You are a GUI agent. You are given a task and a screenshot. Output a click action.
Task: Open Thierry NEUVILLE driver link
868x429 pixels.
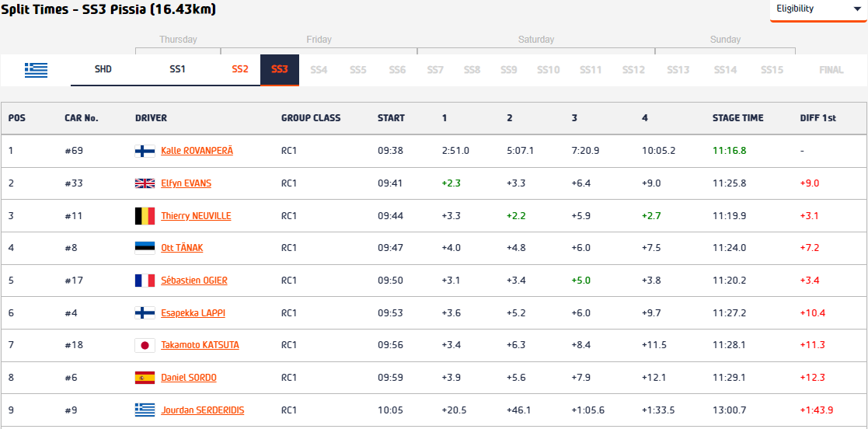tap(196, 216)
